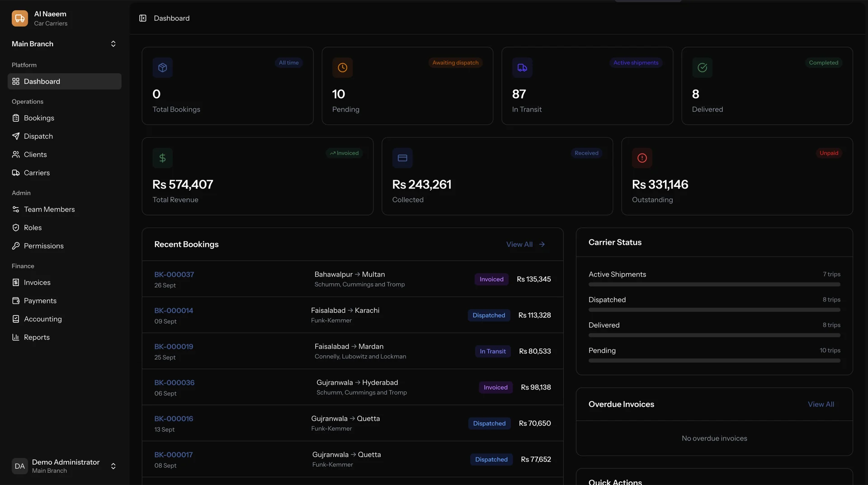Click the Outstanding alert icon
868x485 pixels.
coord(642,158)
